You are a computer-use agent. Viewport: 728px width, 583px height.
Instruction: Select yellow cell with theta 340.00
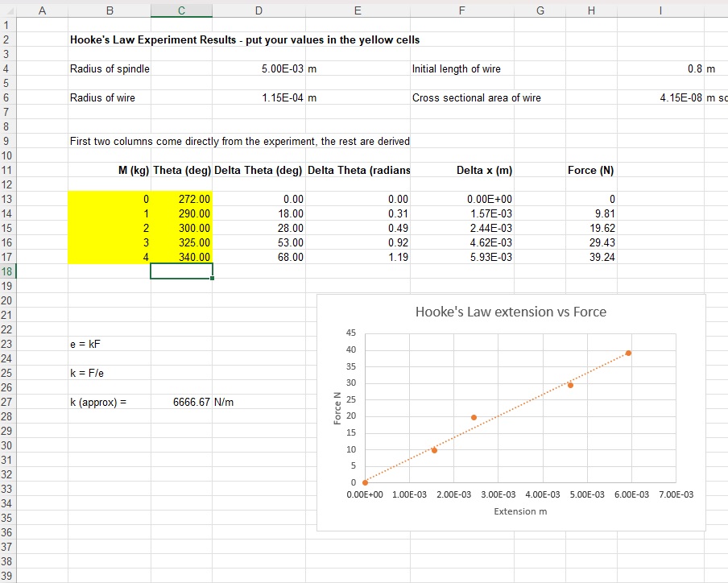(181, 257)
